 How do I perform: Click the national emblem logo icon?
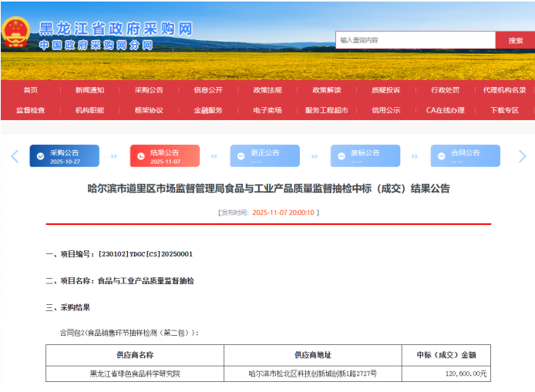(15, 31)
